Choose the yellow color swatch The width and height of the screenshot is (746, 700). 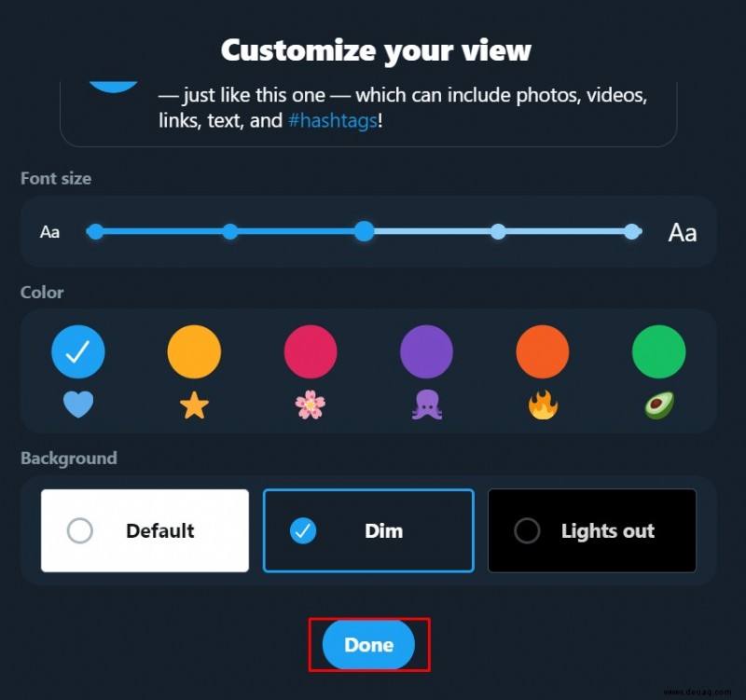(194, 352)
